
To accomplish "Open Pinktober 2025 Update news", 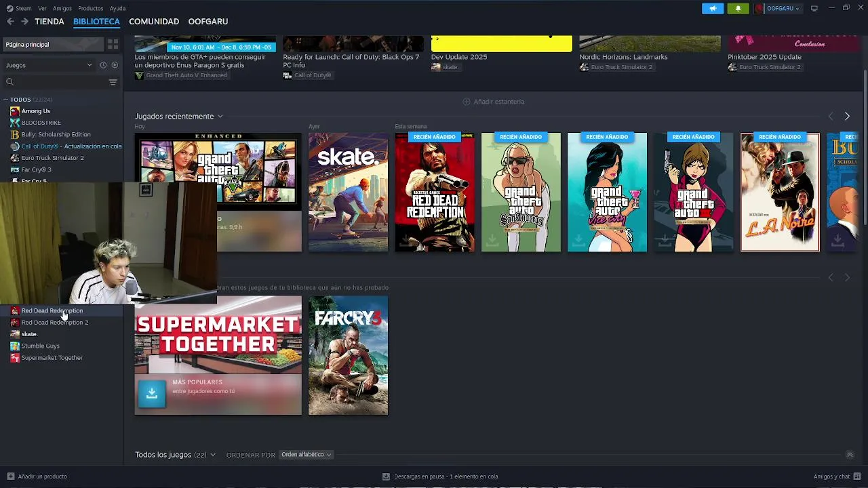I will pos(764,57).
